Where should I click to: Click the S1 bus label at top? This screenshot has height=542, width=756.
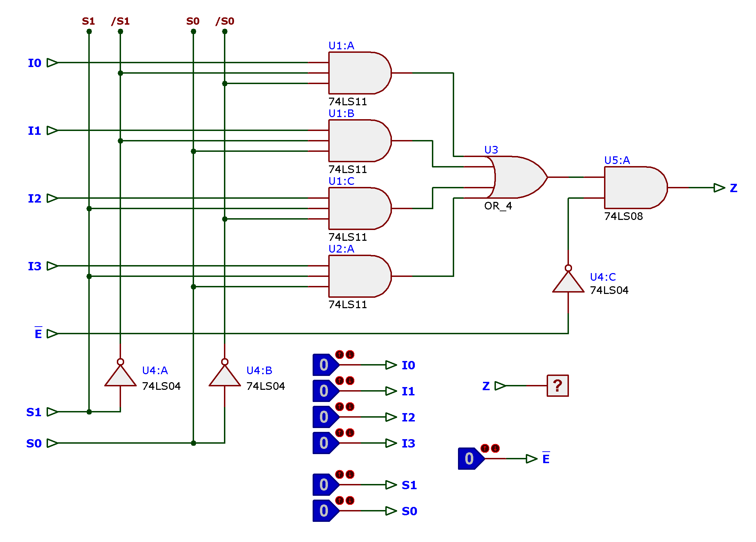click(x=88, y=21)
